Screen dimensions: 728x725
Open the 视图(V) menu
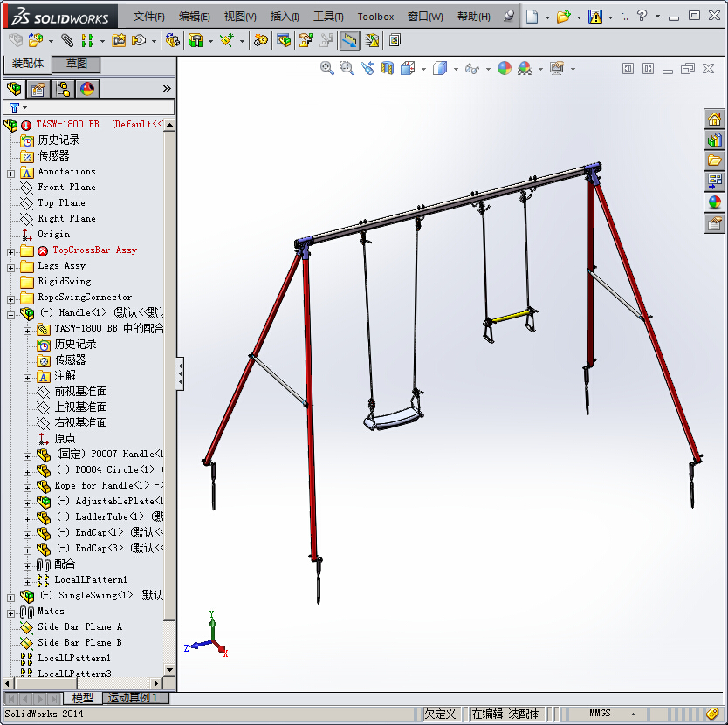pos(239,17)
